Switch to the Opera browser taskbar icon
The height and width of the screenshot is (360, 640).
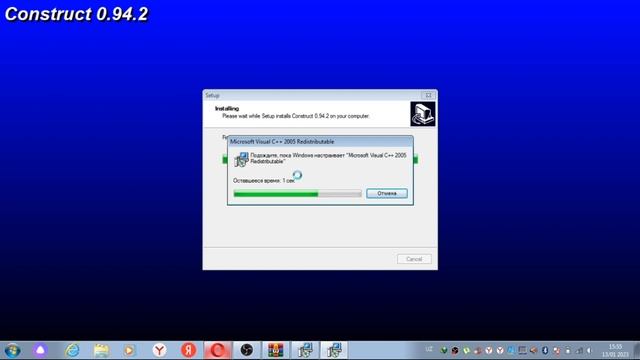coord(218,350)
